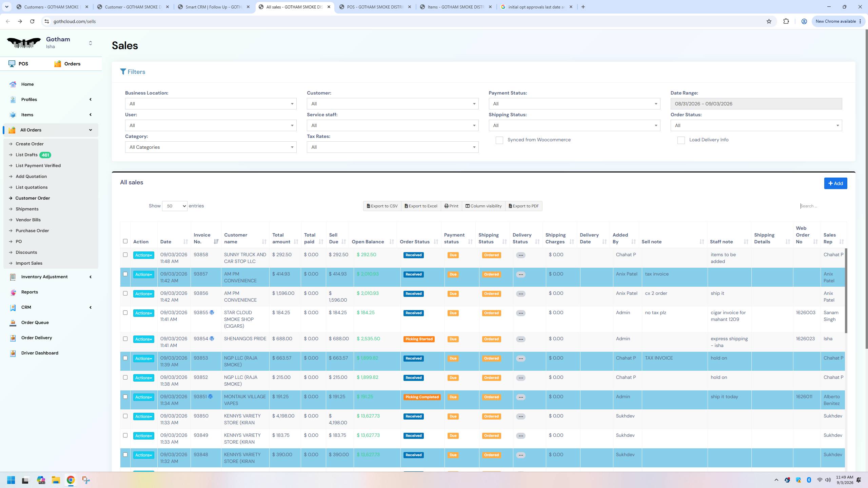
Task: Click the Order Queue sidebar icon
Action: 13,323
